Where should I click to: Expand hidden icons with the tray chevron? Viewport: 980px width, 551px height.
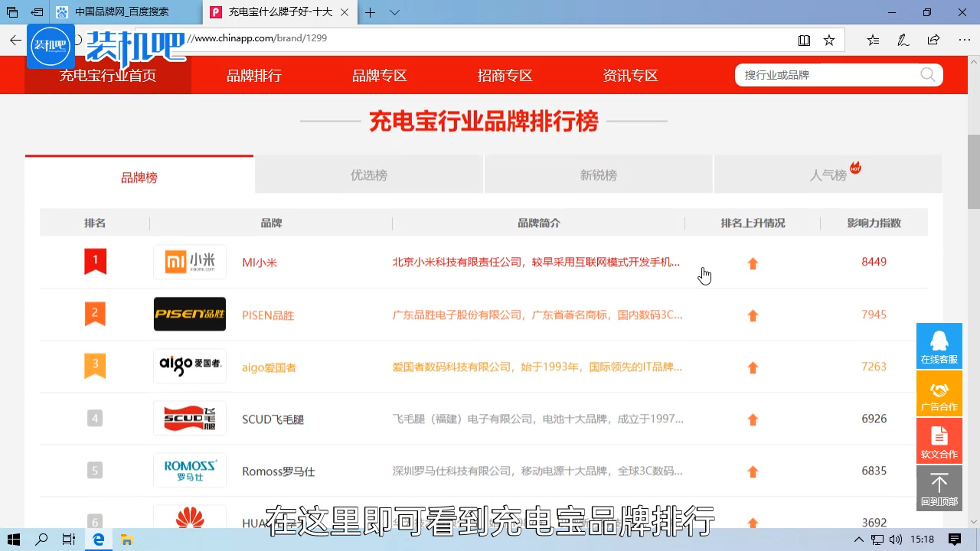click(x=858, y=540)
